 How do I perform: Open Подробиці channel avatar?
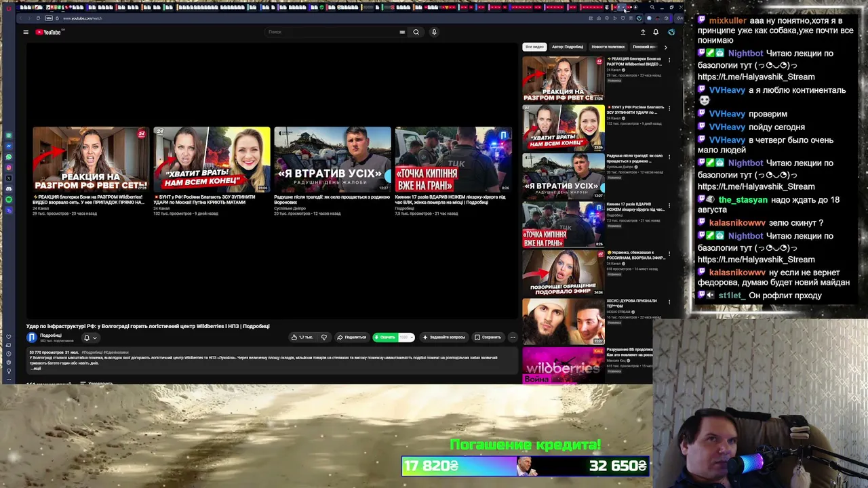[32, 337]
